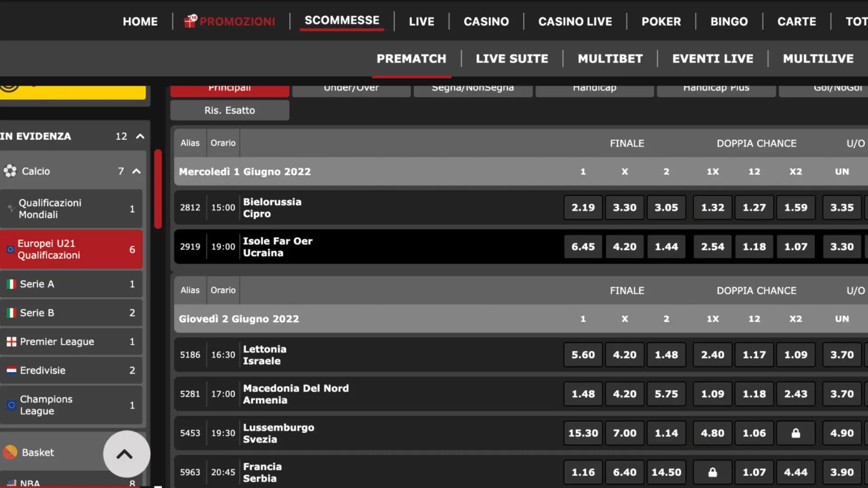
Task: Click the Premier League England flag icon
Action: tap(11, 342)
